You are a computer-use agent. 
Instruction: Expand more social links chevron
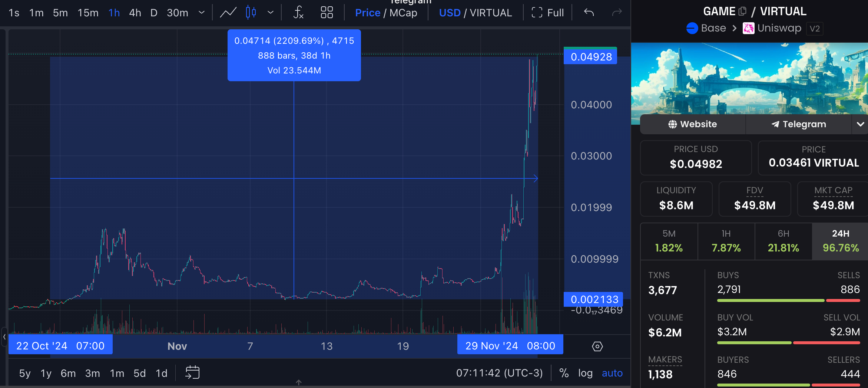click(860, 124)
